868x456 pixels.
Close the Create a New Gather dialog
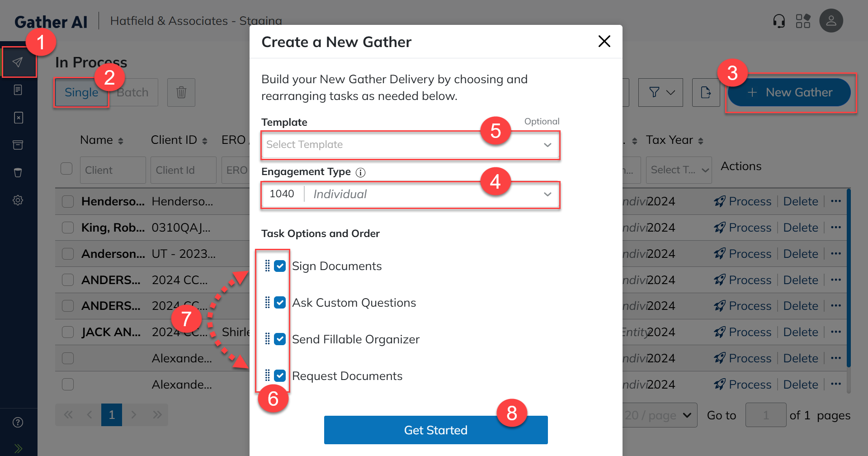pos(604,41)
